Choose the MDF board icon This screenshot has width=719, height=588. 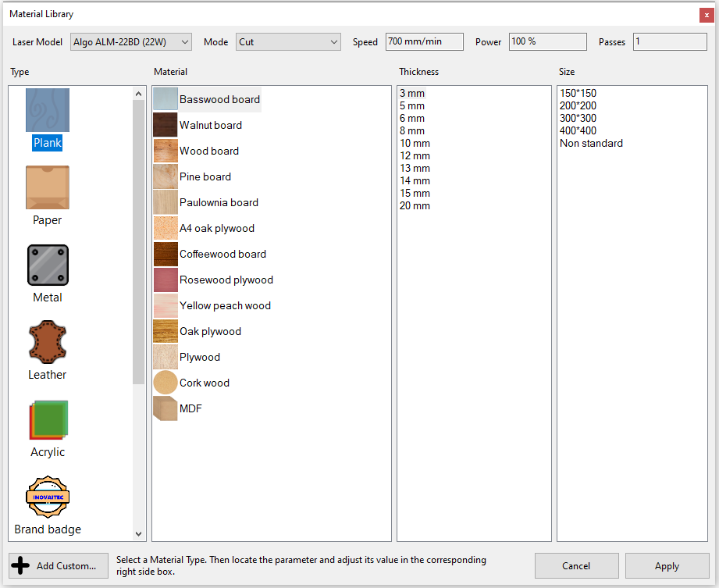pos(166,408)
